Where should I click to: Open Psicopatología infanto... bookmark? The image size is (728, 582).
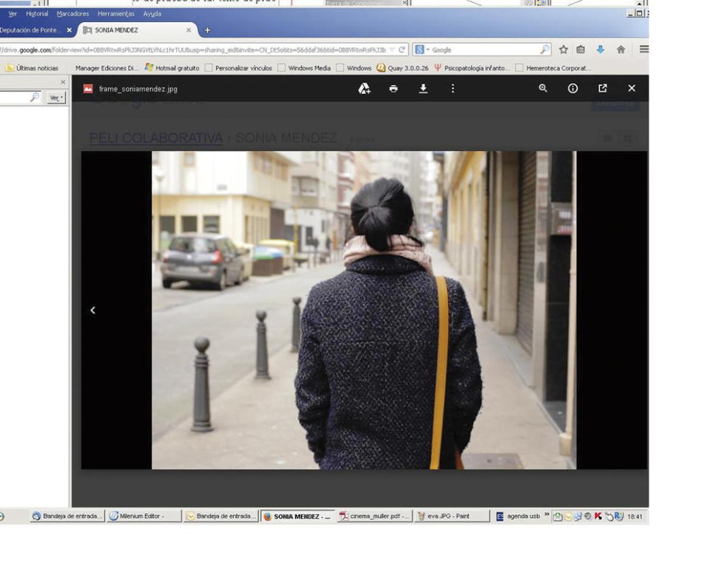click(472, 68)
